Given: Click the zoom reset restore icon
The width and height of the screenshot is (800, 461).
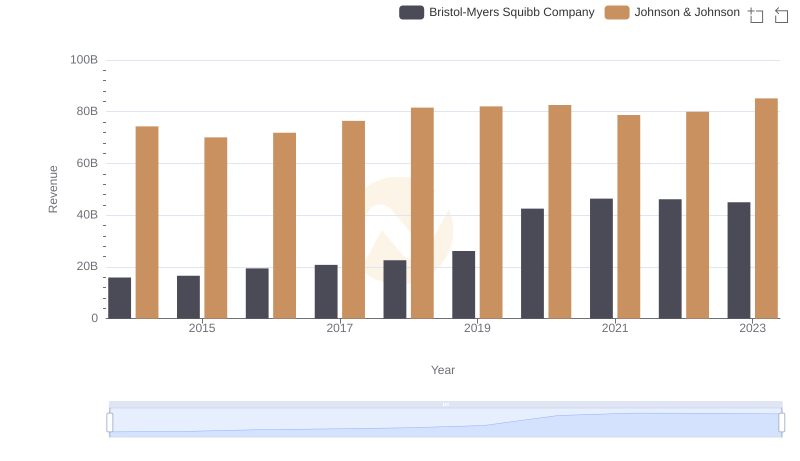Looking at the screenshot, I should tap(781, 15).
